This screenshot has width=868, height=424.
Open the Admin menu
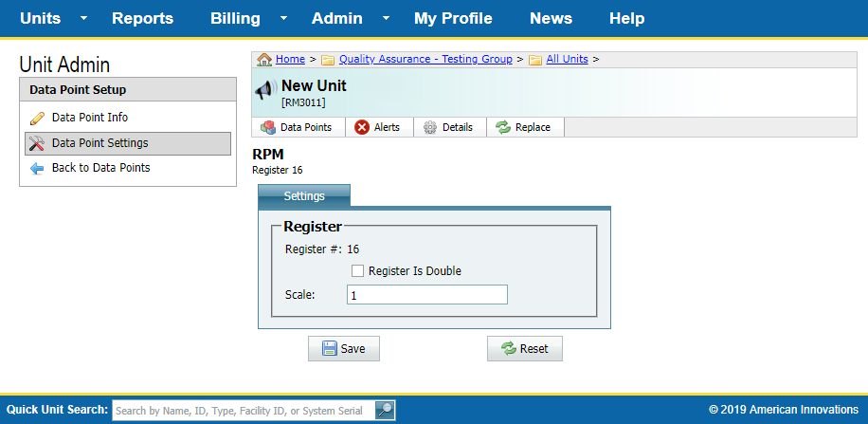click(337, 18)
